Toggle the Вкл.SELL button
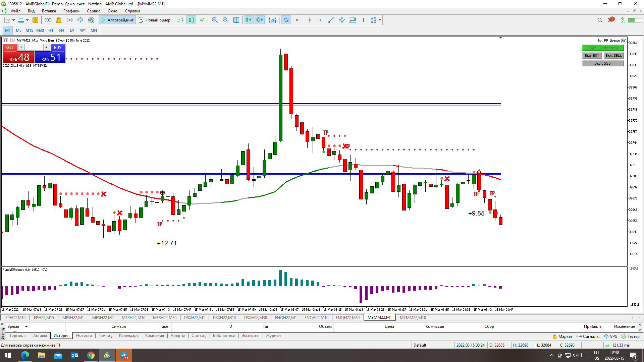Image resolution: width=644 pixels, height=362 pixels. tap(613, 56)
